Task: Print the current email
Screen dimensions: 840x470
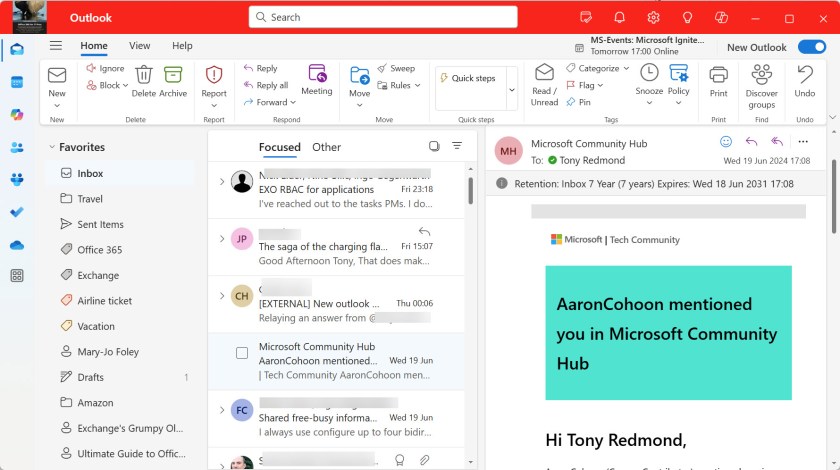Action: click(x=718, y=81)
